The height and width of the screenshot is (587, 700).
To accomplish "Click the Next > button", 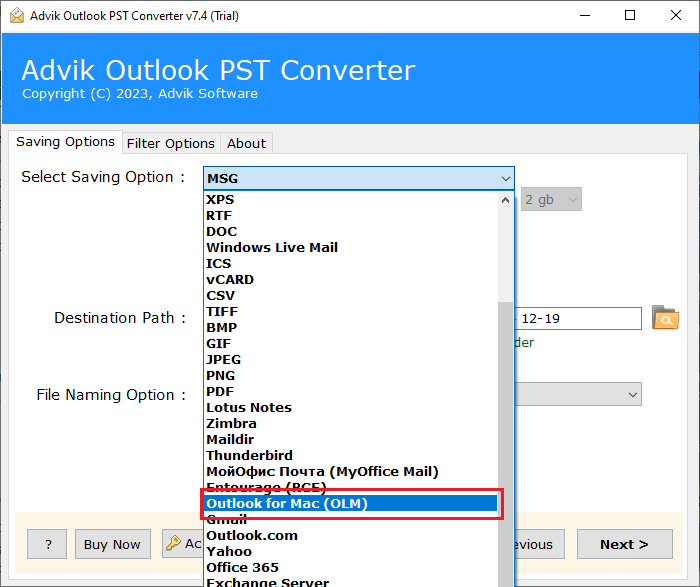I will [x=625, y=544].
